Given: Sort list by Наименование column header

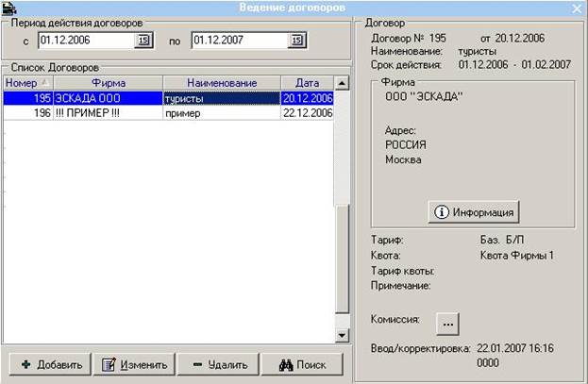Looking at the screenshot, I should [221, 83].
